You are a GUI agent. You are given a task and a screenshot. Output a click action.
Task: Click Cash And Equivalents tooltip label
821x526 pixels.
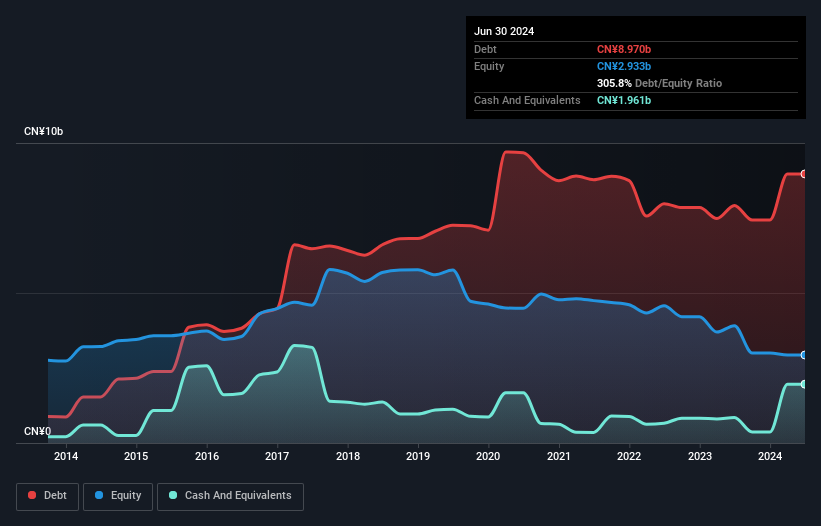pos(527,100)
